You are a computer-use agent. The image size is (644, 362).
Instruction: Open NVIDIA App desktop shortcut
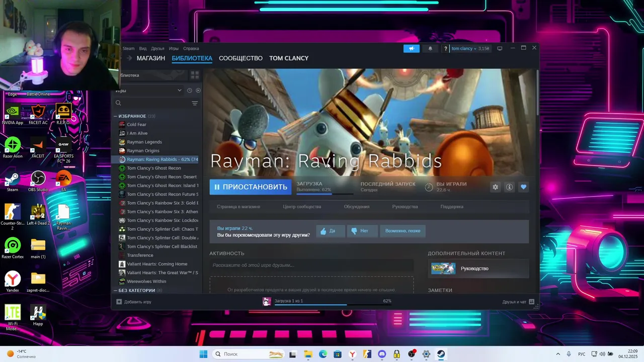coord(13,115)
